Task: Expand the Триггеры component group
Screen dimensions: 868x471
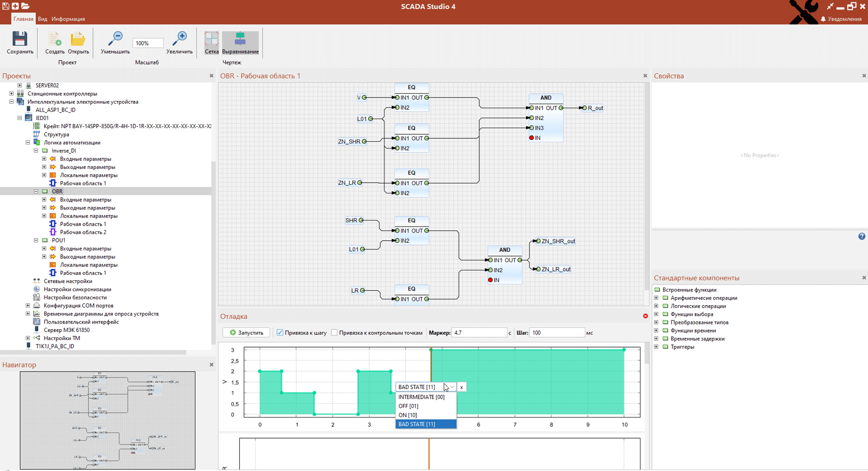Action: (657, 347)
